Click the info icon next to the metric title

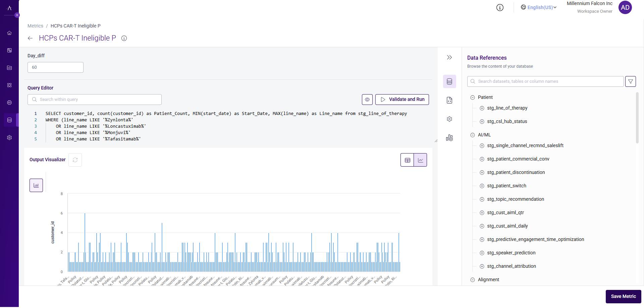coord(124,38)
